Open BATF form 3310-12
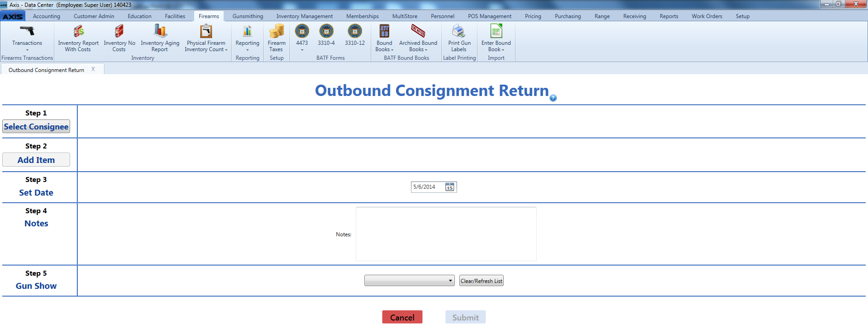Screen dimensions: 868x330 [355, 35]
